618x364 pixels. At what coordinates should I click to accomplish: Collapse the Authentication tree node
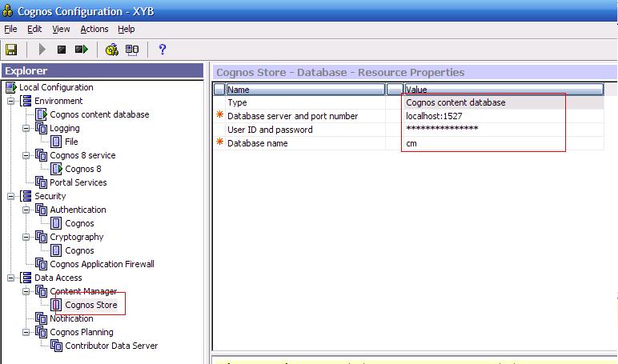tap(26, 210)
